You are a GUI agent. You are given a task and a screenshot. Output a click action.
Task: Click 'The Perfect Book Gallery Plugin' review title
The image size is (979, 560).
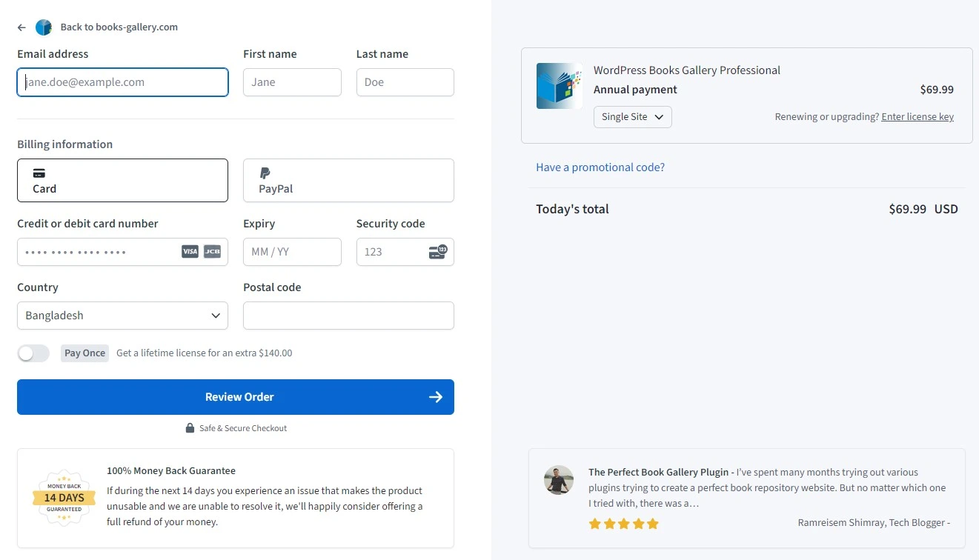(x=658, y=472)
